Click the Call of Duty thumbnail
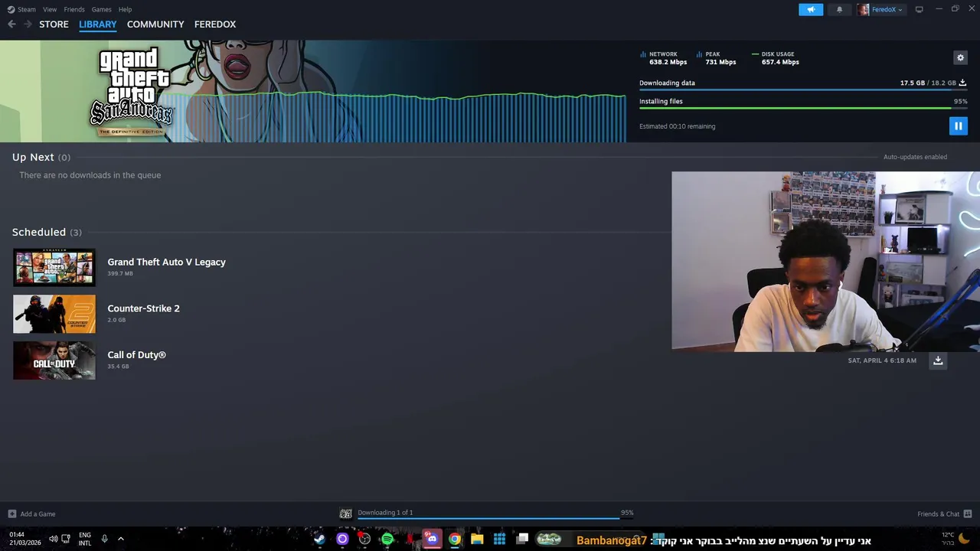980x551 pixels. (x=54, y=360)
